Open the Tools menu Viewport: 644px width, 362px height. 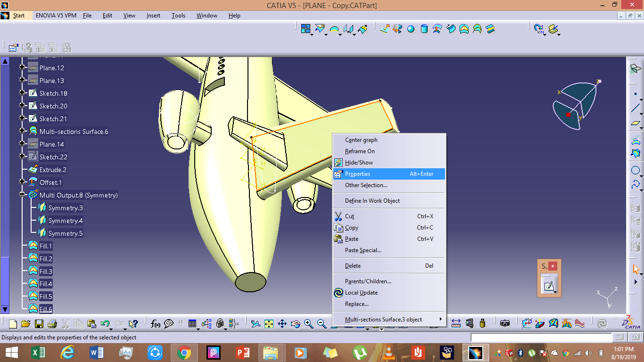[x=178, y=16]
